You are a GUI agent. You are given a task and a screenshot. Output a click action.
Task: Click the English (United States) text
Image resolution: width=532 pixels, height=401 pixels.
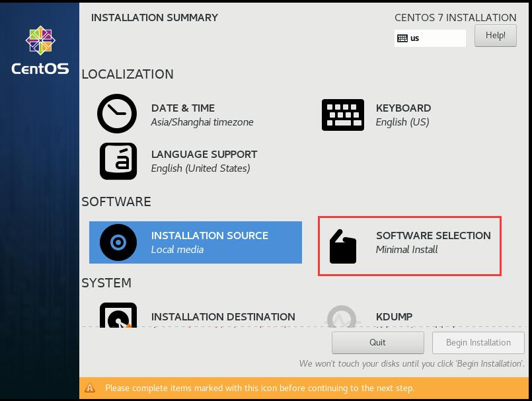pos(200,168)
